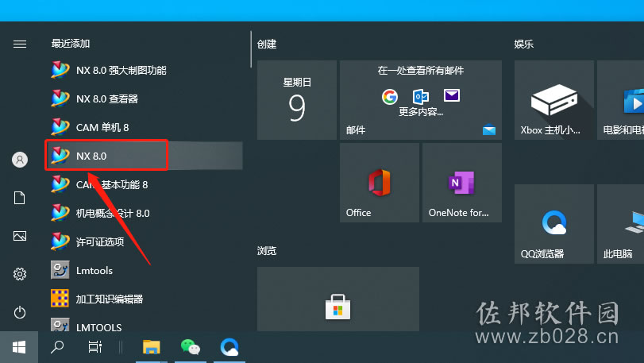Open taskbar Search magnifier
The height and width of the screenshot is (363, 644).
(x=57, y=347)
